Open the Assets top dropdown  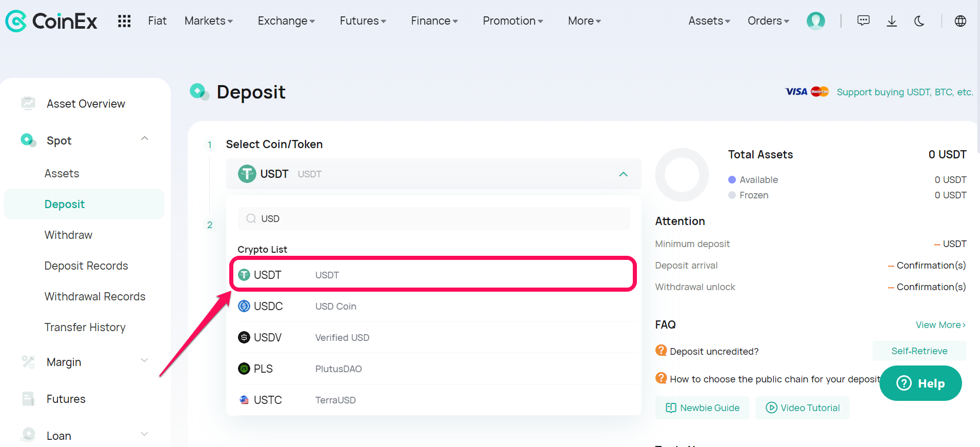pyautogui.click(x=709, y=21)
